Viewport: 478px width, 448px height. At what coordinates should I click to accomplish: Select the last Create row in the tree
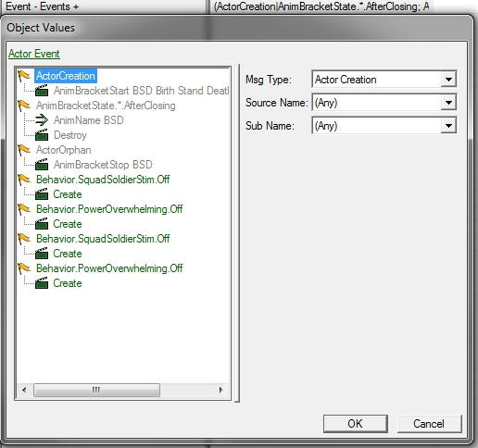(68, 283)
